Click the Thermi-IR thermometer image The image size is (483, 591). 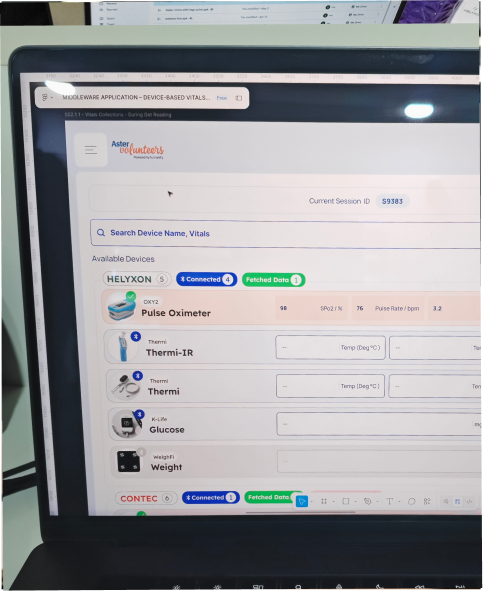point(123,347)
